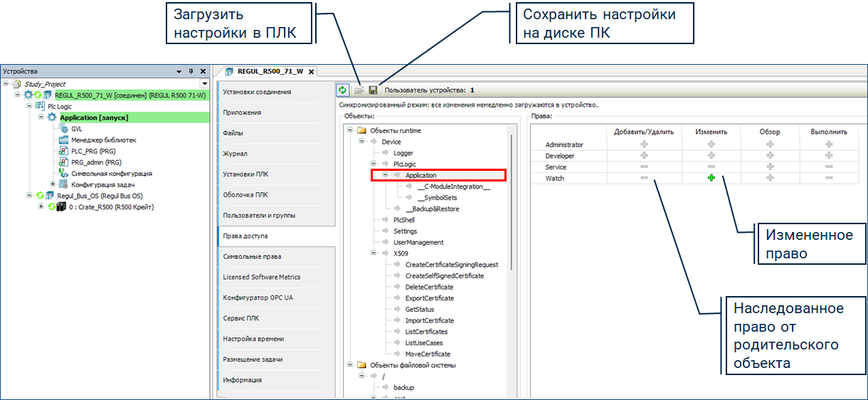Click the Символьная конфигурация icon
The width and height of the screenshot is (868, 400).
coord(64,174)
